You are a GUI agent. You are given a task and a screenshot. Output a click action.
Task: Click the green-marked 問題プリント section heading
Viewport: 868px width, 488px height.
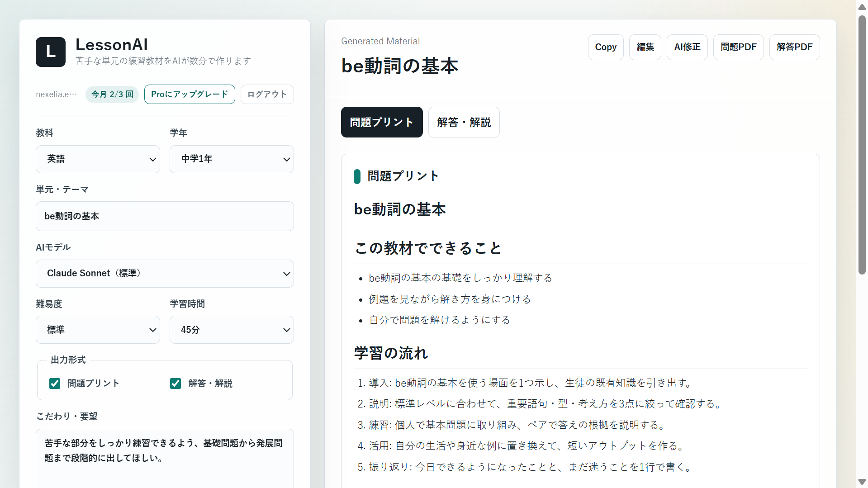(x=403, y=176)
